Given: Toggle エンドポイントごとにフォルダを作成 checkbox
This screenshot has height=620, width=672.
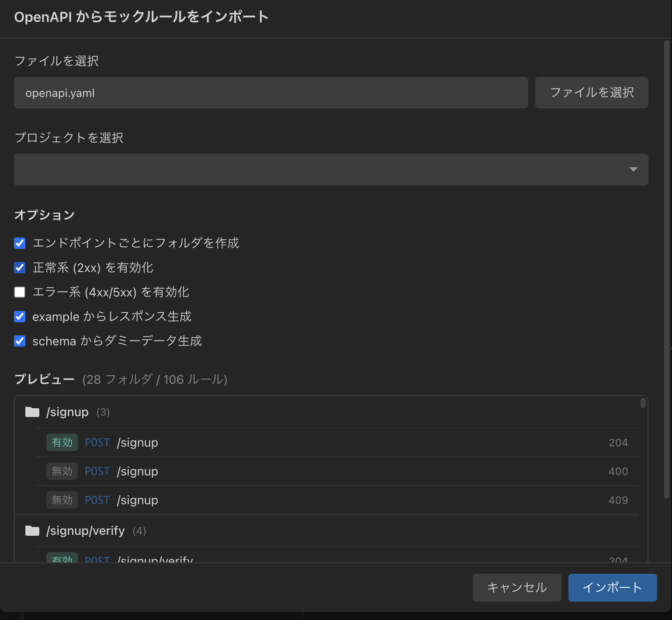Looking at the screenshot, I should coord(20,243).
